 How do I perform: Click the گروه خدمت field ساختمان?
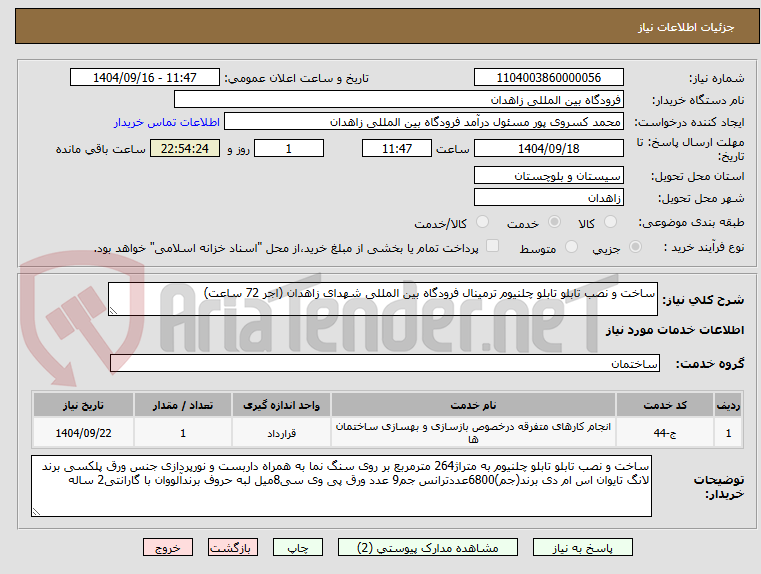(x=385, y=363)
